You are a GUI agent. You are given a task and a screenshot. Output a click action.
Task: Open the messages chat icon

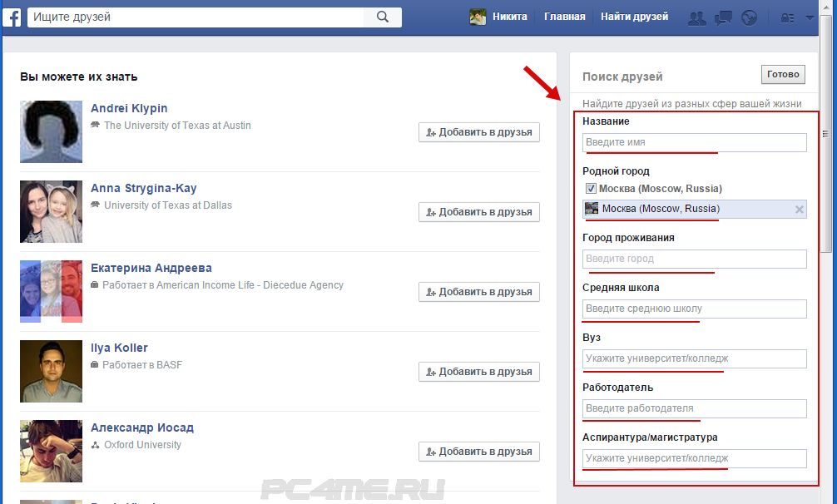(724, 17)
